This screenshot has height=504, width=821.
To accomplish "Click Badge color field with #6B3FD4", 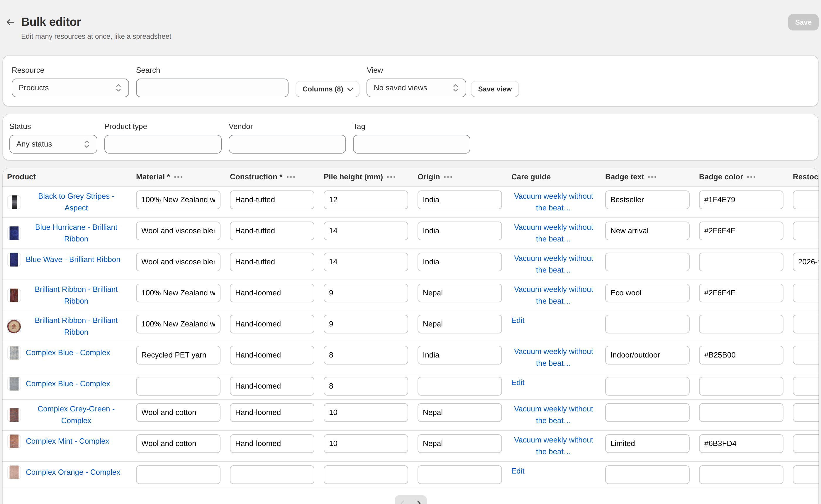I will pos(741,444).
